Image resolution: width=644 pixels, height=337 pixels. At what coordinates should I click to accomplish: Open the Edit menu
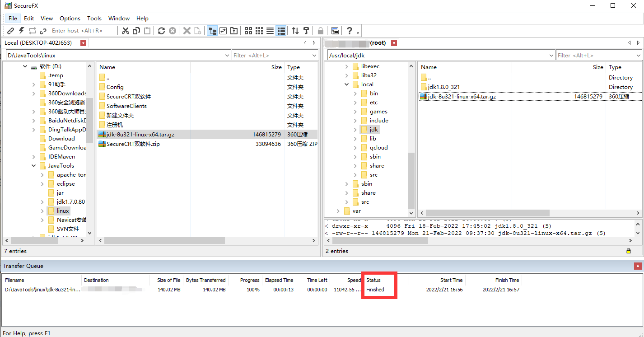pyautogui.click(x=29, y=19)
